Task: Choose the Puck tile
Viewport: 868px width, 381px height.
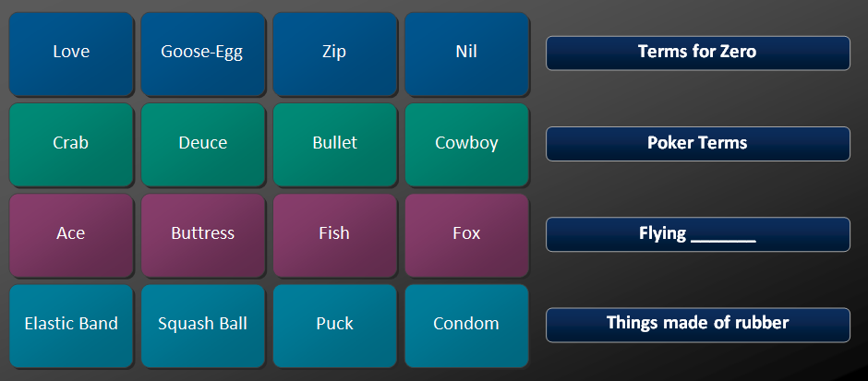Action: click(334, 325)
